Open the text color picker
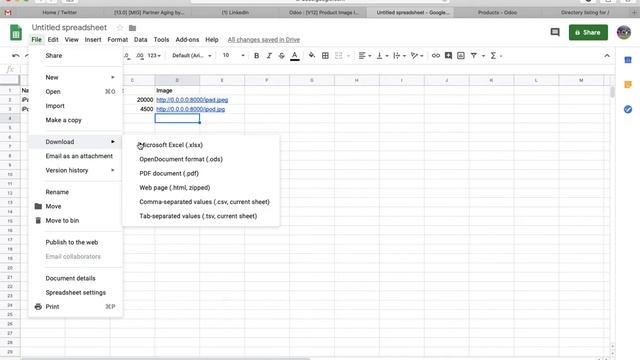 point(295,56)
